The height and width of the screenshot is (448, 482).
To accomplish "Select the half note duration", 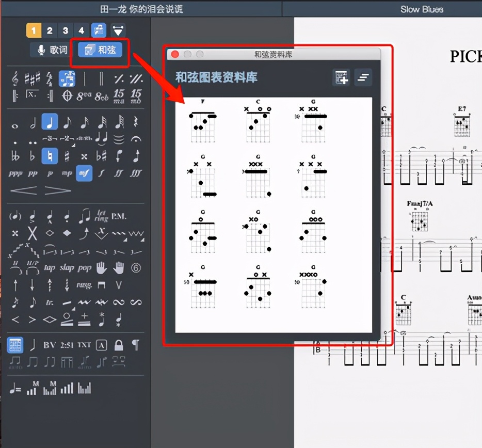I will (33, 122).
